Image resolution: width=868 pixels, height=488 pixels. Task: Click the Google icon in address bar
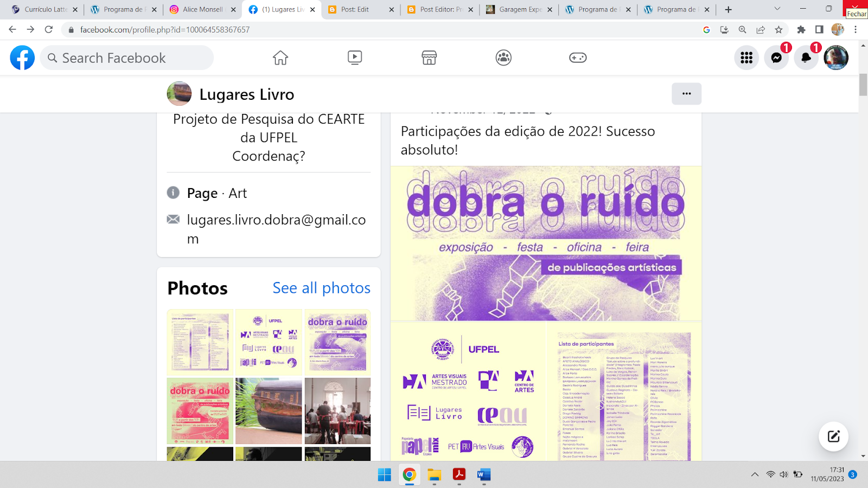tap(706, 30)
